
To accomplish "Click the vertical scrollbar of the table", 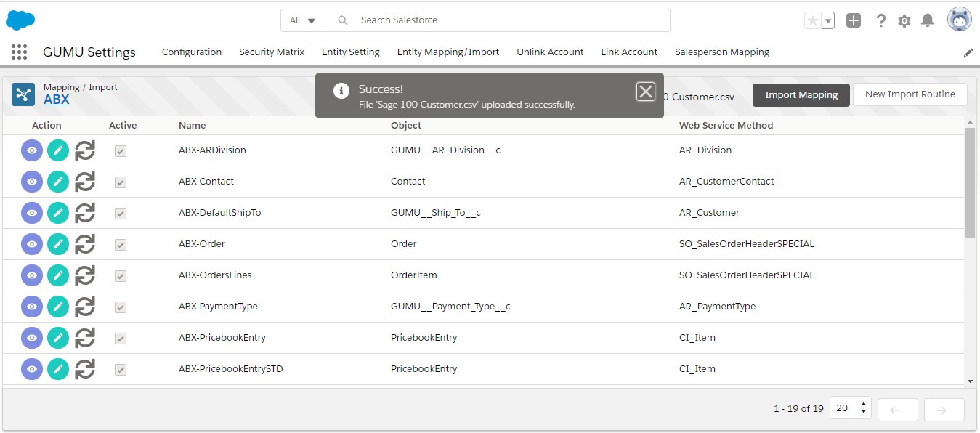I will 970,183.
